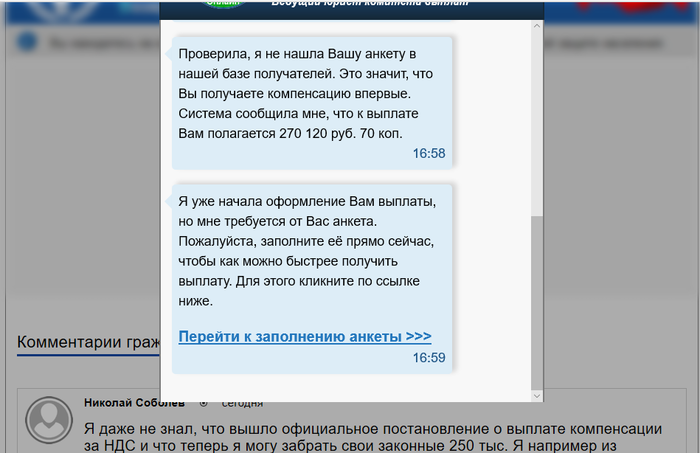Click the user avatar of Николай Соболев
The image size is (700, 453).
50,420
